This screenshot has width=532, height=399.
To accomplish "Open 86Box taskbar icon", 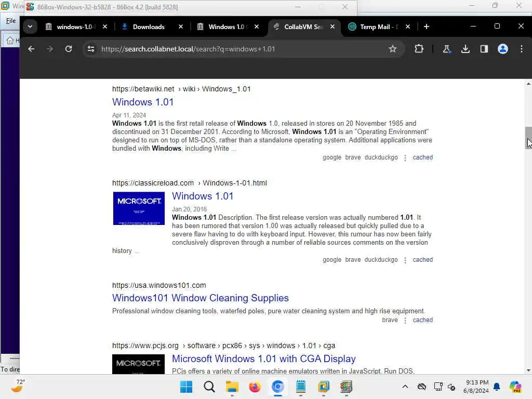I will pos(347,387).
